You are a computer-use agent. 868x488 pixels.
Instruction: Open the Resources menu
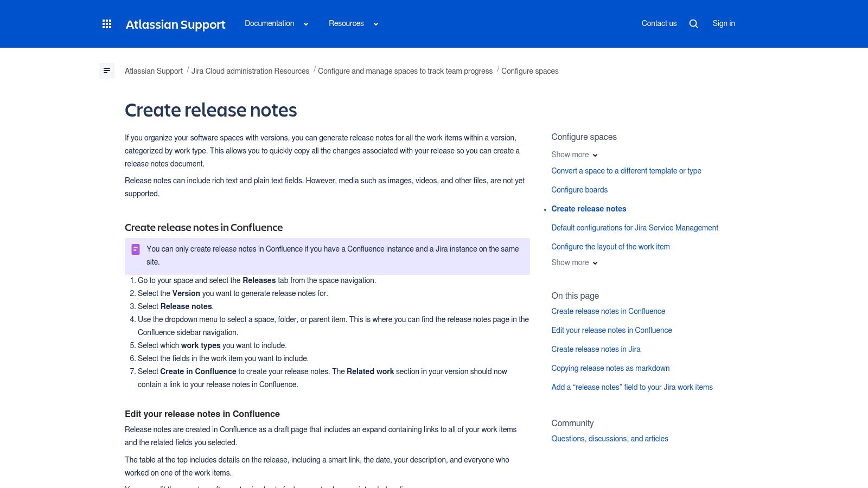346,23
